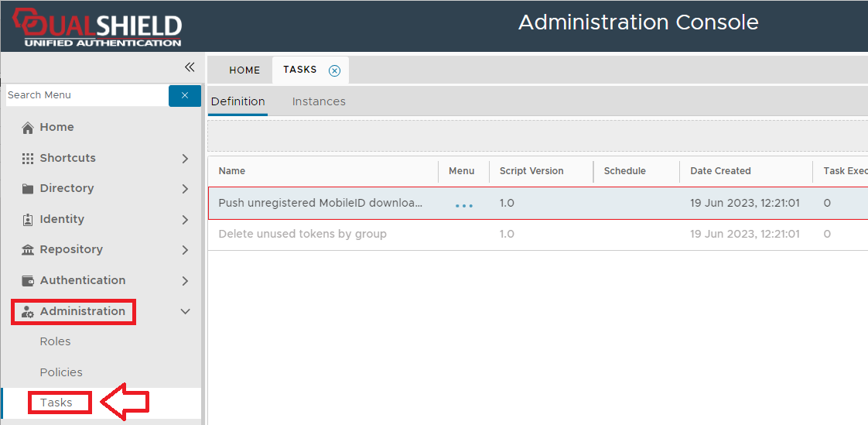The image size is (868, 425).
Task: Click the Directory folder icon
Action: point(28,189)
